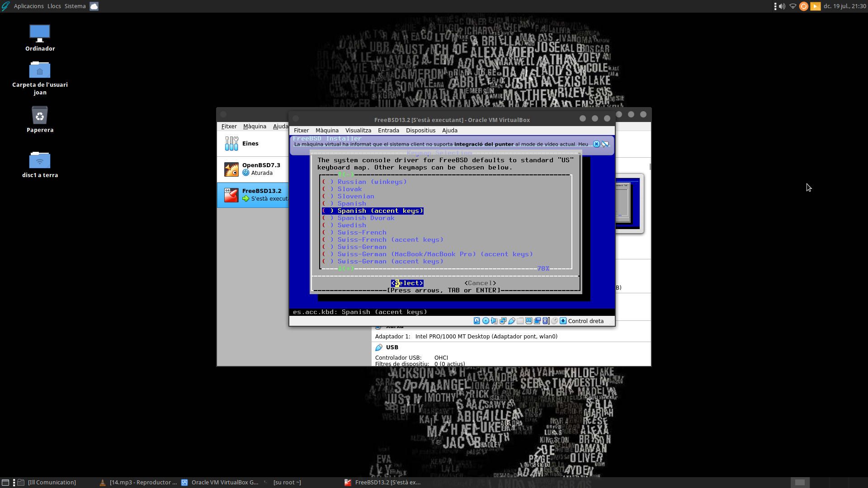
Task: Open Fitxer menu in VirtualBox Manager
Action: (x=229, y=127)
